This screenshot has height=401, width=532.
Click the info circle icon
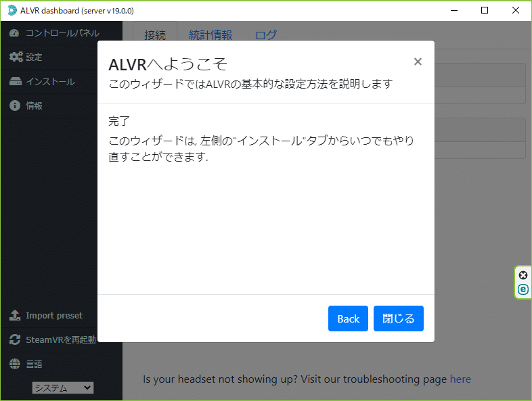15,105
